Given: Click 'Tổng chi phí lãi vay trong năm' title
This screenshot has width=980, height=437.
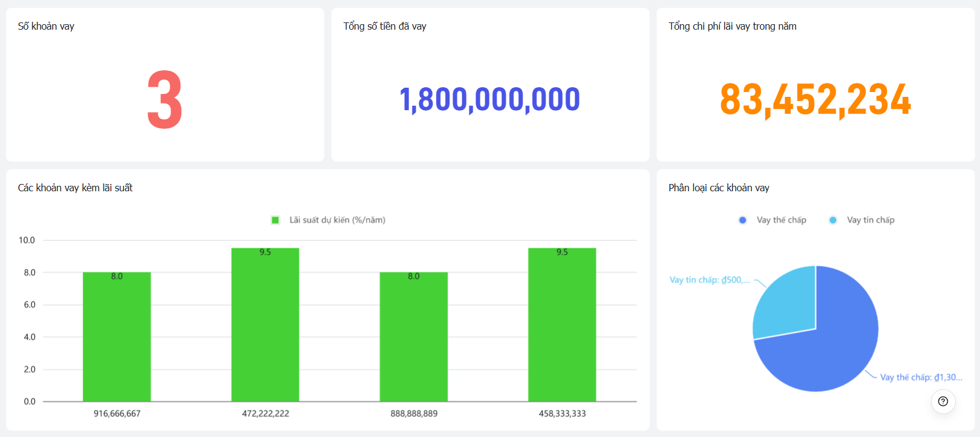Looking at the screenshot, I should (x=733, y=26).
